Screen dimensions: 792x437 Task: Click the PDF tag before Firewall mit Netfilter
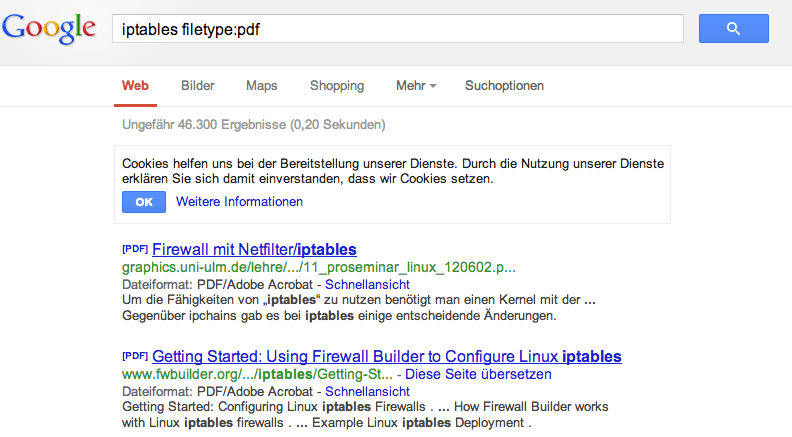pos(135,249)
